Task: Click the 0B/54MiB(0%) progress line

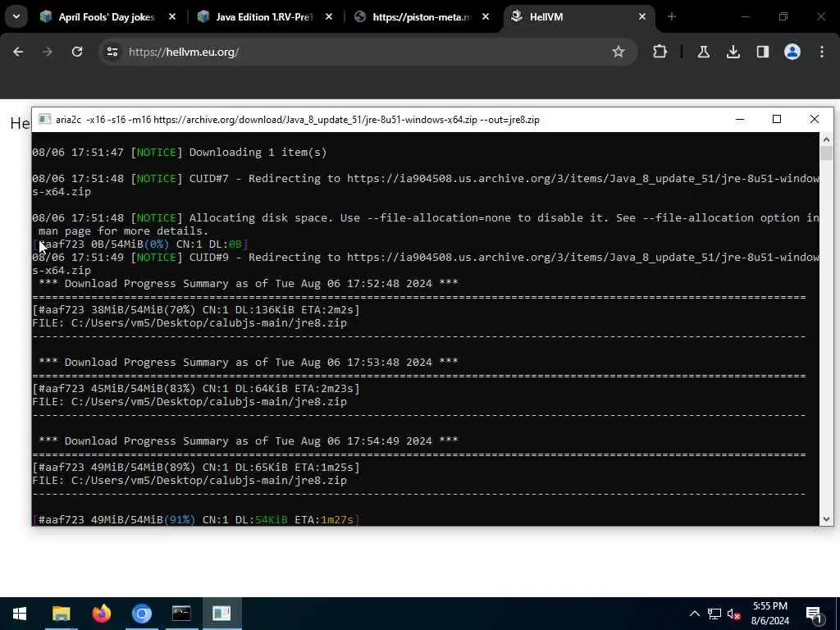Action: (140, 244)
